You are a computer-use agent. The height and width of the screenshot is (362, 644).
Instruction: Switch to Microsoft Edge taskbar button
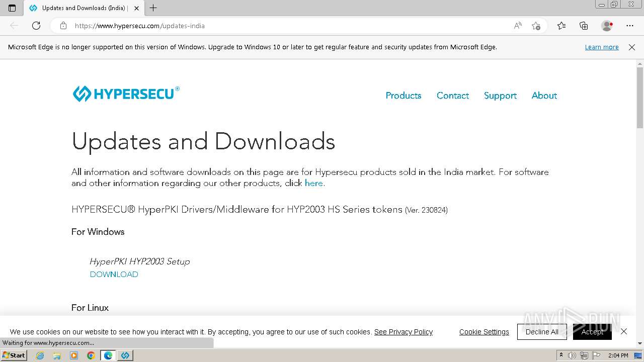(x=108, y=355)
